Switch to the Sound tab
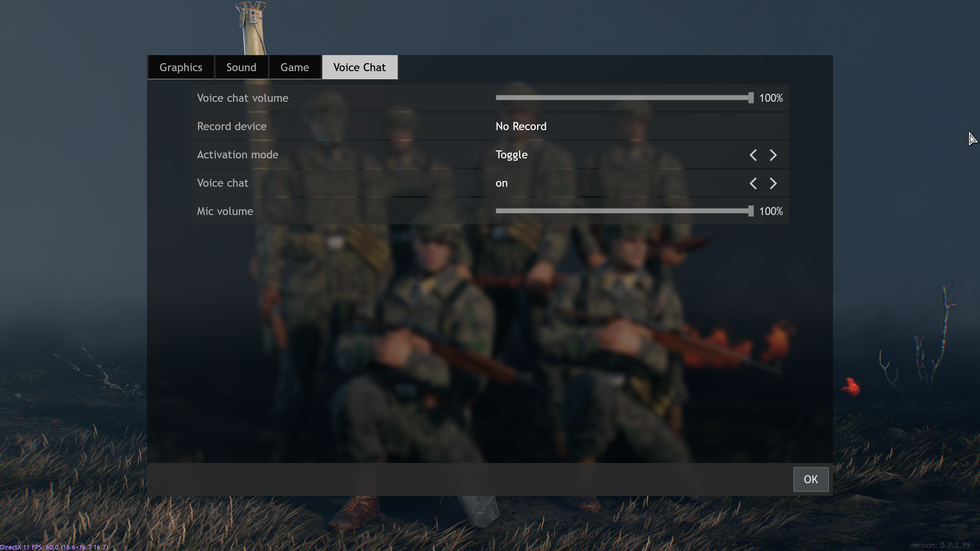Viewport: 980px width, 551px height. pos(241,67)
